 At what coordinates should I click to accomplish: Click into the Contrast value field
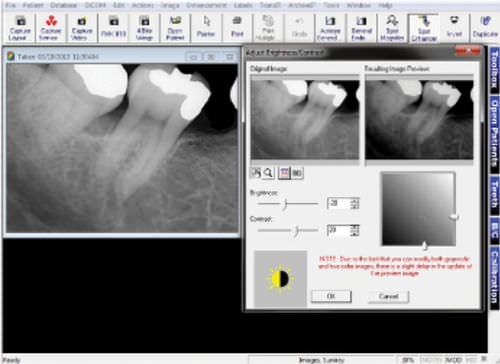click(x=339, y=230)
